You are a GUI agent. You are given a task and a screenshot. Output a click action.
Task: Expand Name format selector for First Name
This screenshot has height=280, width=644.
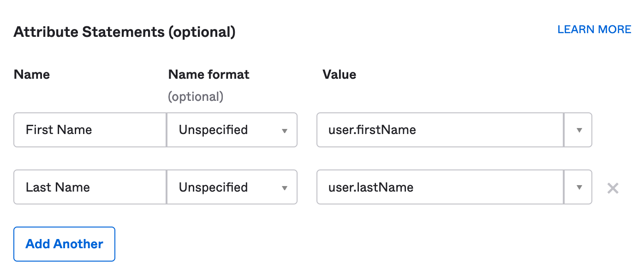[x=232, y=130]
